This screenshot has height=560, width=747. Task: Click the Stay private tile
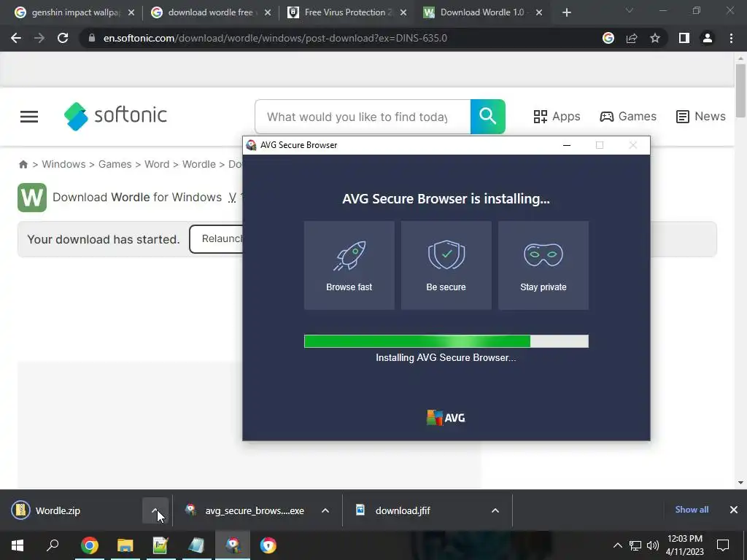(x=543, y=265)
